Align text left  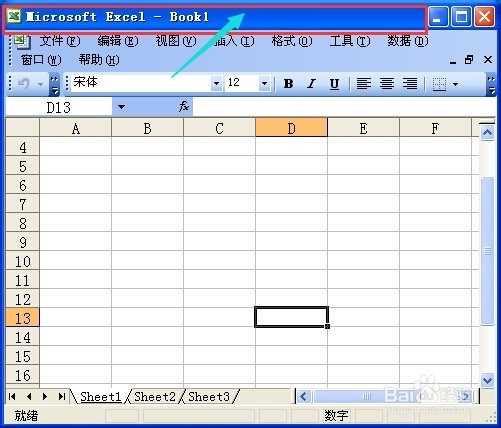(364, 84)
